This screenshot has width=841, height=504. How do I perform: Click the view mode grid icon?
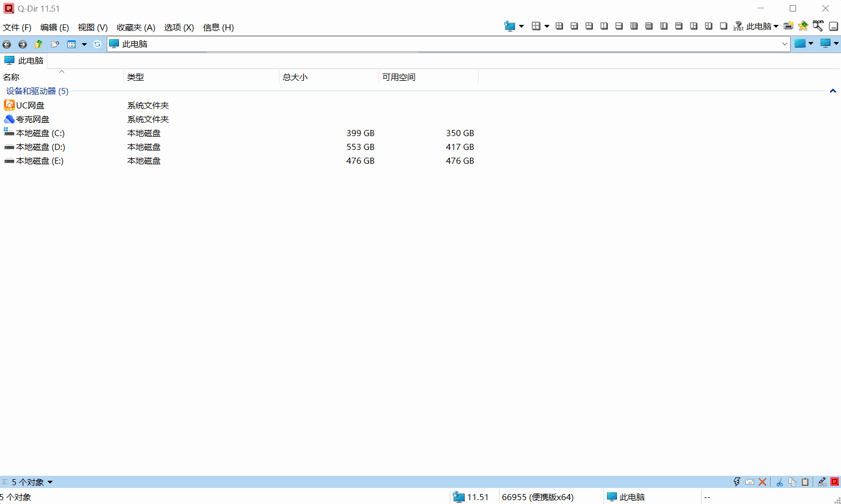click(71, 44)
